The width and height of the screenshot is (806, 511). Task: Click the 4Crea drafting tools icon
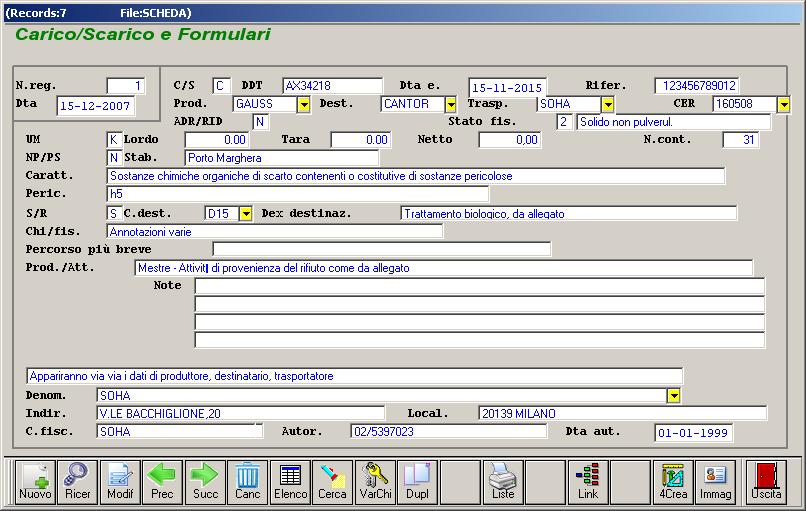click(673, 482)
